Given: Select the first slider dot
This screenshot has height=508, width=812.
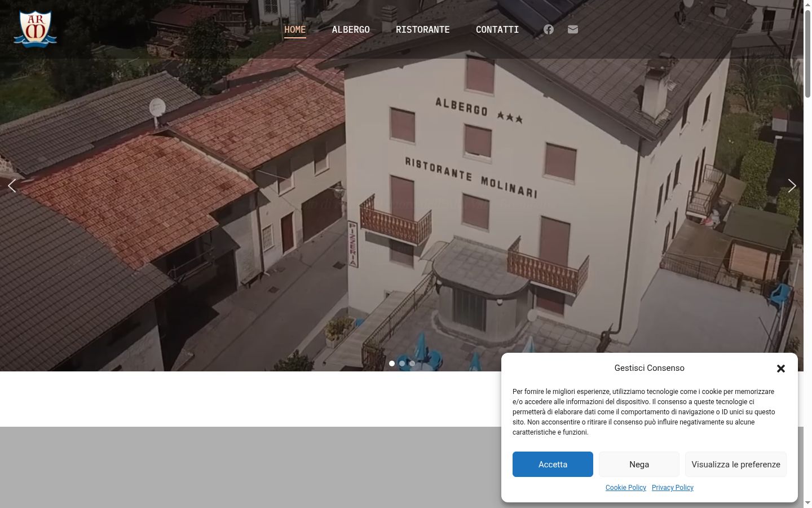Looking at the screenshot, I should [x=392, y=364].
